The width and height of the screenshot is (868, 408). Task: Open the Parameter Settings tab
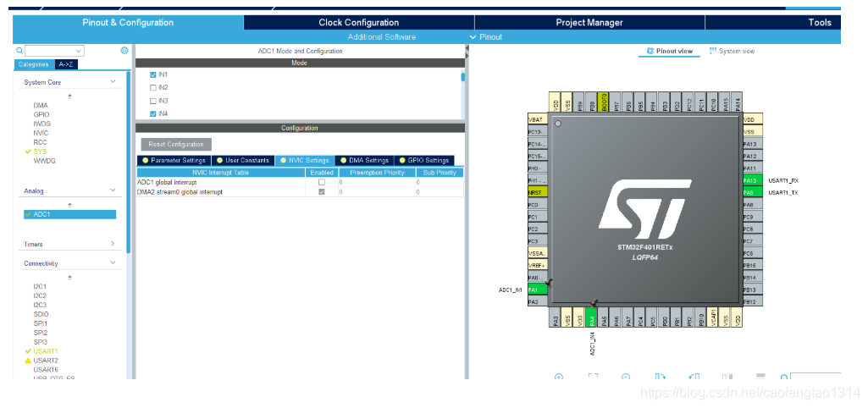[174, 161]
